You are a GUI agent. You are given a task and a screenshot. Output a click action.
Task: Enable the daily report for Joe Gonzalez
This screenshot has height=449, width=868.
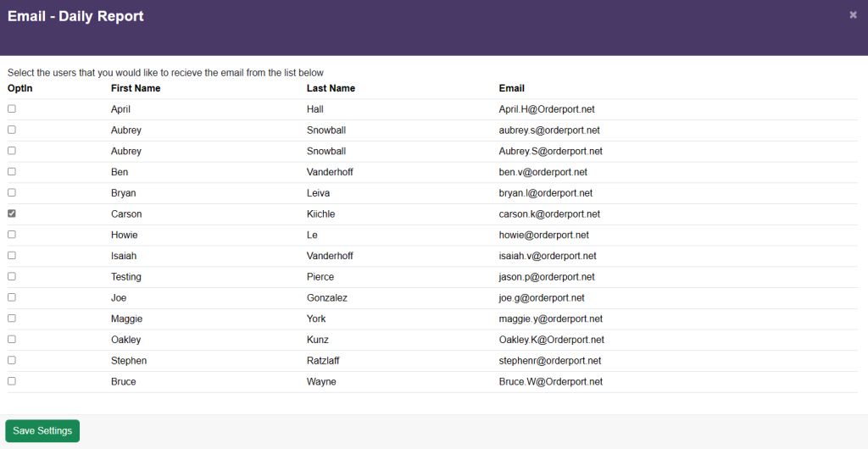click(12, 298)
